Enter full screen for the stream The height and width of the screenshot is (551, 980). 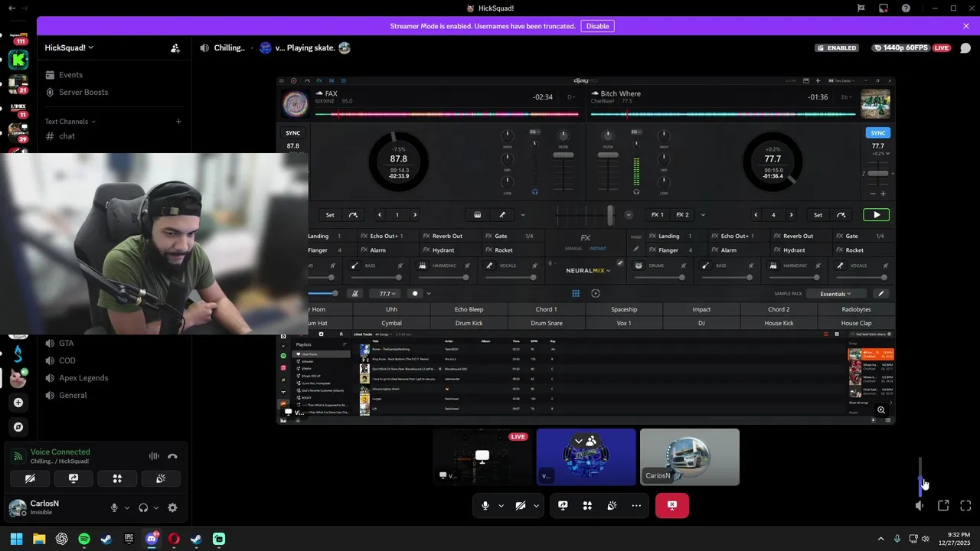coord(965,506)
